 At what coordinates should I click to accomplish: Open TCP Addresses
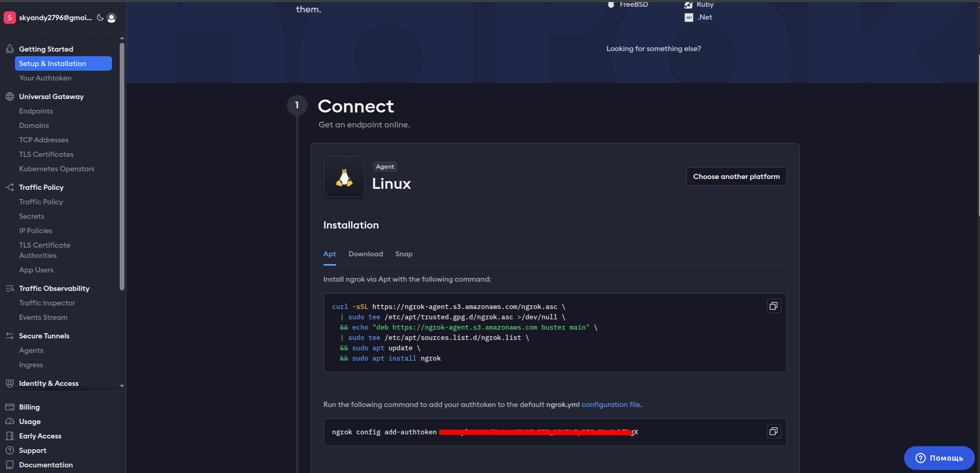coord(44,140)
